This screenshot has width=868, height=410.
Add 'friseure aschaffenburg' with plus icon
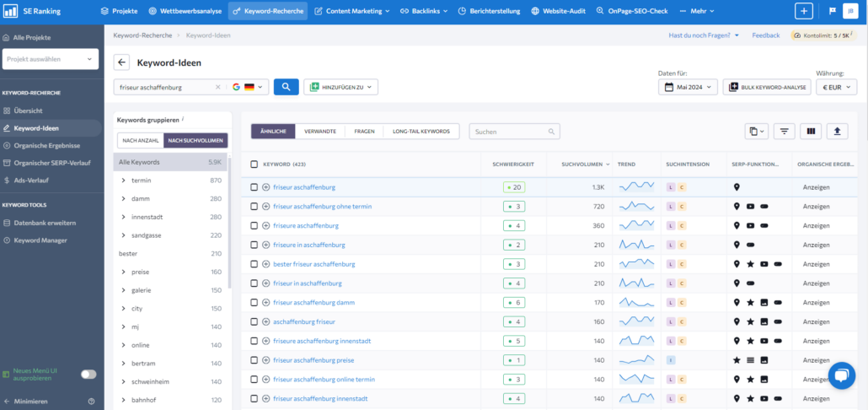[x=265, y=225]
